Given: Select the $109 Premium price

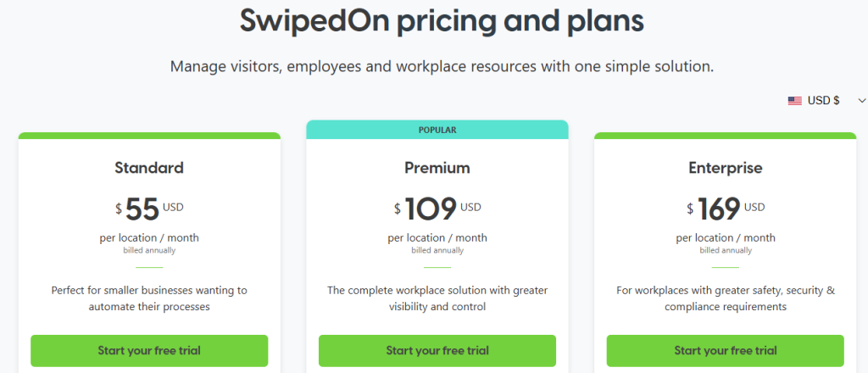Looking at the screenshot, I should [437, 209].
